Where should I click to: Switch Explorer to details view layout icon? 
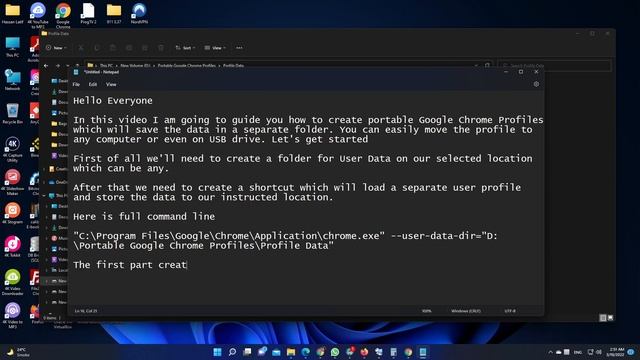(603, 318)
